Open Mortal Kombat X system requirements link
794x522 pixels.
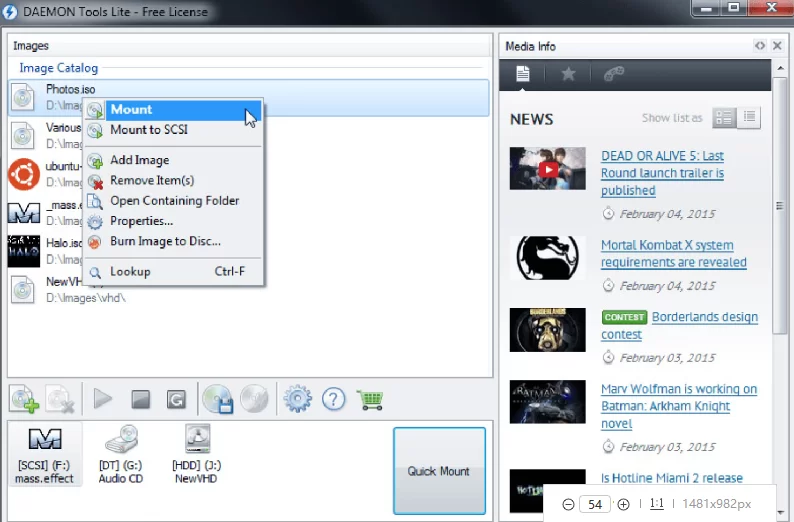pyautogui.click(x=673, y=254)
